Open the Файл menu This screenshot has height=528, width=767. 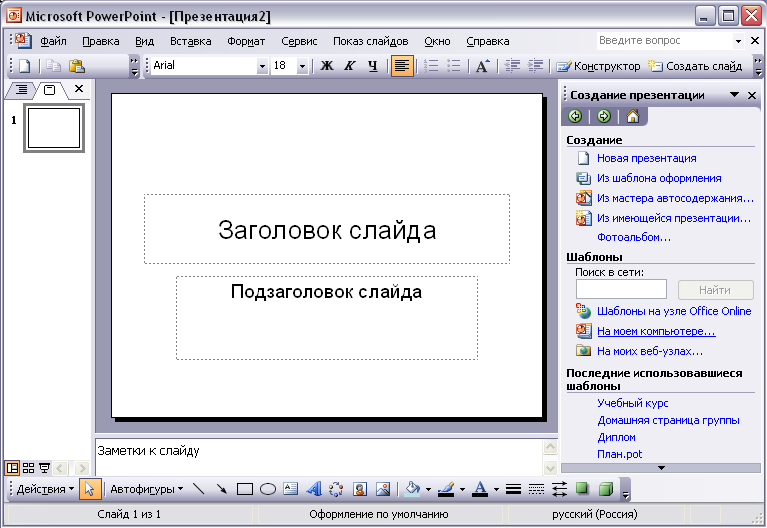pos(53,42)
